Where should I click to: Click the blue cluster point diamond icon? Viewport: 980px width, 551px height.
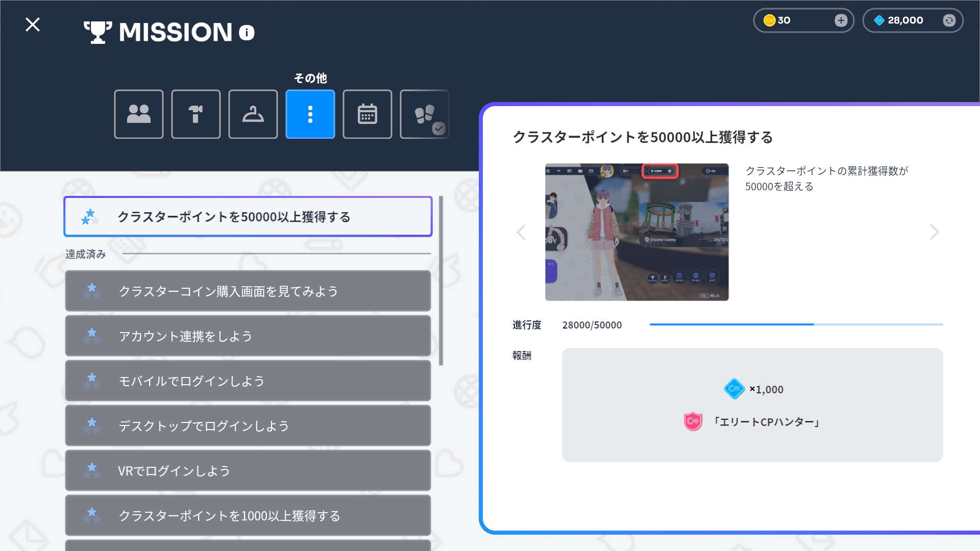tap(879, 20)
